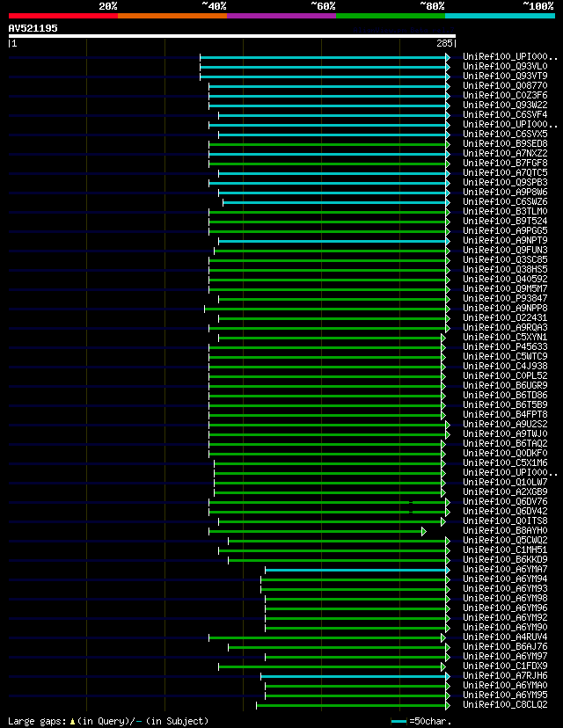Image resolution: width=563 pixels, height=728 pixels.
Task: Click the green ~80% identity legend segment
Action: [391, 16]
